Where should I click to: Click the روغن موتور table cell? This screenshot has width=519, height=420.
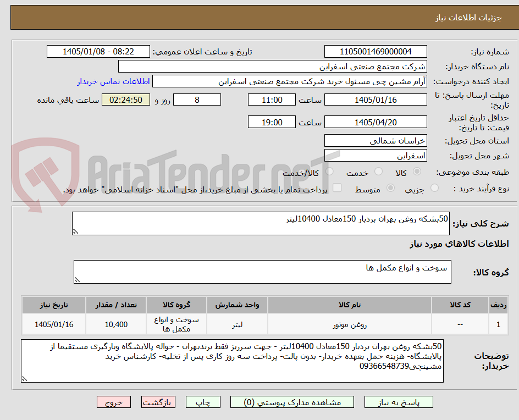tap(350, 324)
